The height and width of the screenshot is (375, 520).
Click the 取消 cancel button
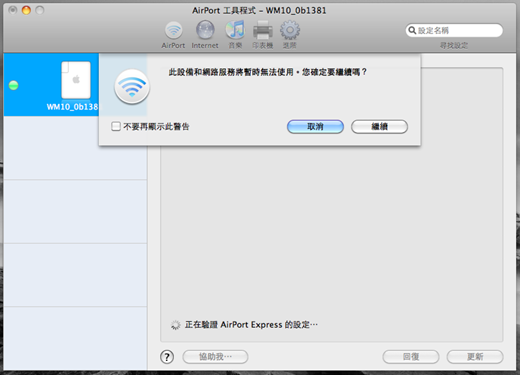click(315, 127)
